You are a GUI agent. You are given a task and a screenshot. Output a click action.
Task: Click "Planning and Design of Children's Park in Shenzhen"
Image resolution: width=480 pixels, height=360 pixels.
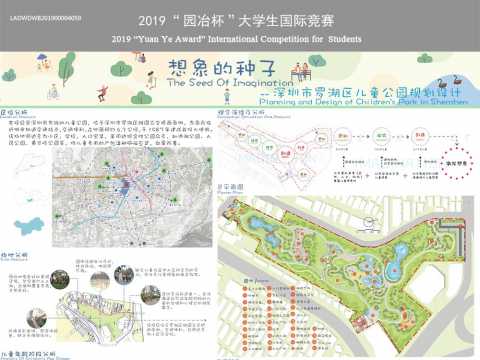click(x=363, y=102)
